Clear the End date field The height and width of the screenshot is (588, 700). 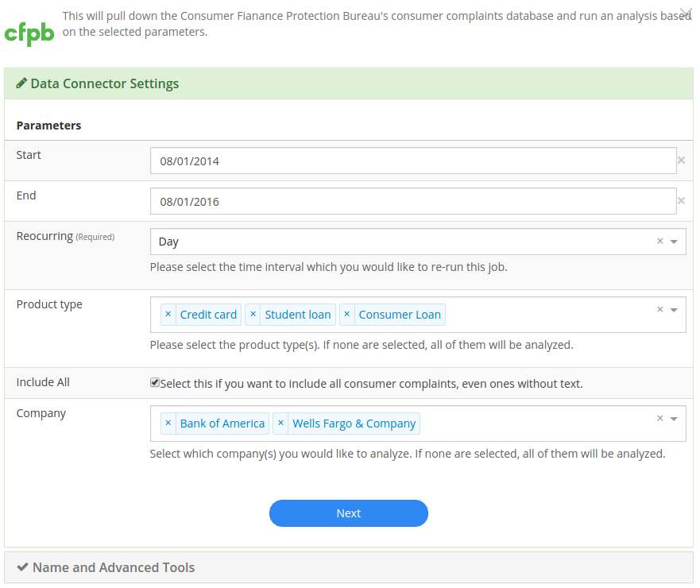pyautogui.click(x=681, y=201)
